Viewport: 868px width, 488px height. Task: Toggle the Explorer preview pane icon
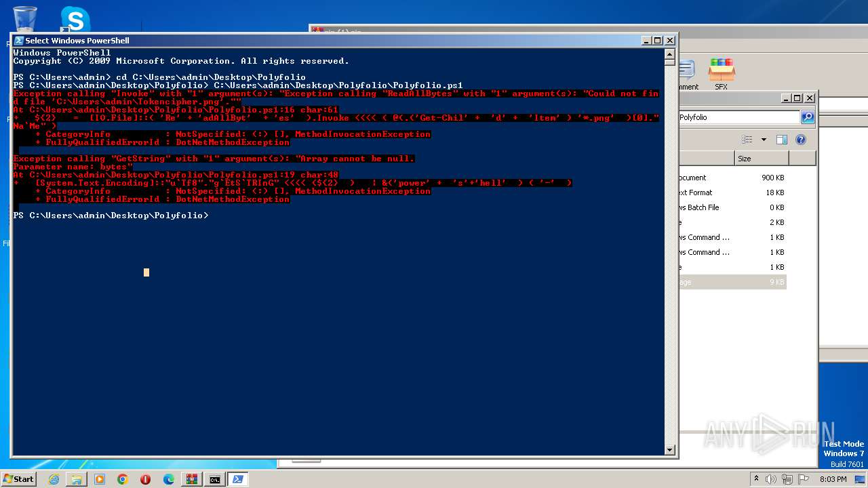click(x=782, y=140)
